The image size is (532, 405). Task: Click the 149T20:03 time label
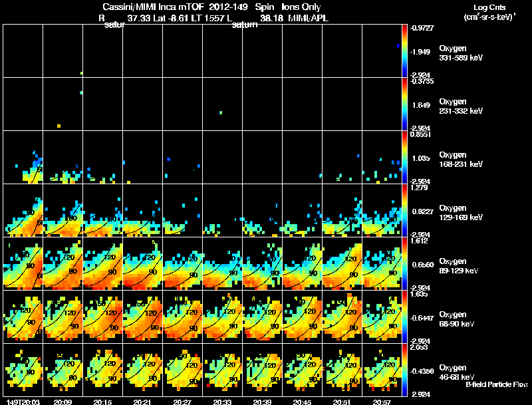pos(23,402)
